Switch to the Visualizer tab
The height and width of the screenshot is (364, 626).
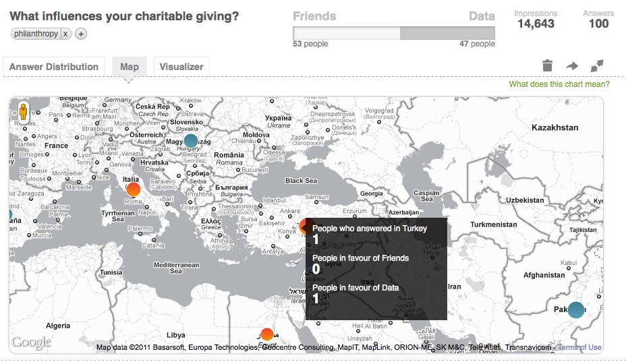181,67
